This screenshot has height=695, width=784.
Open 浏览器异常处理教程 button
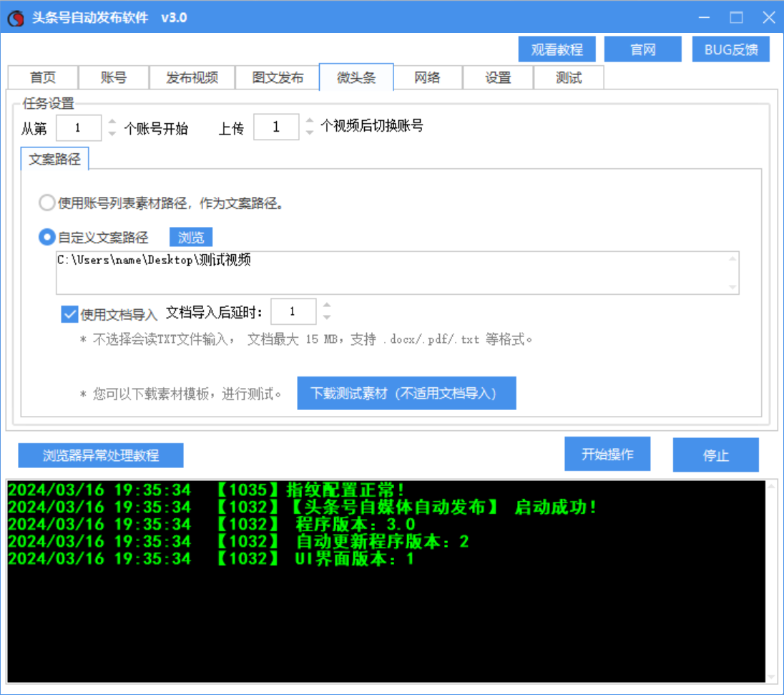point(100,455)
